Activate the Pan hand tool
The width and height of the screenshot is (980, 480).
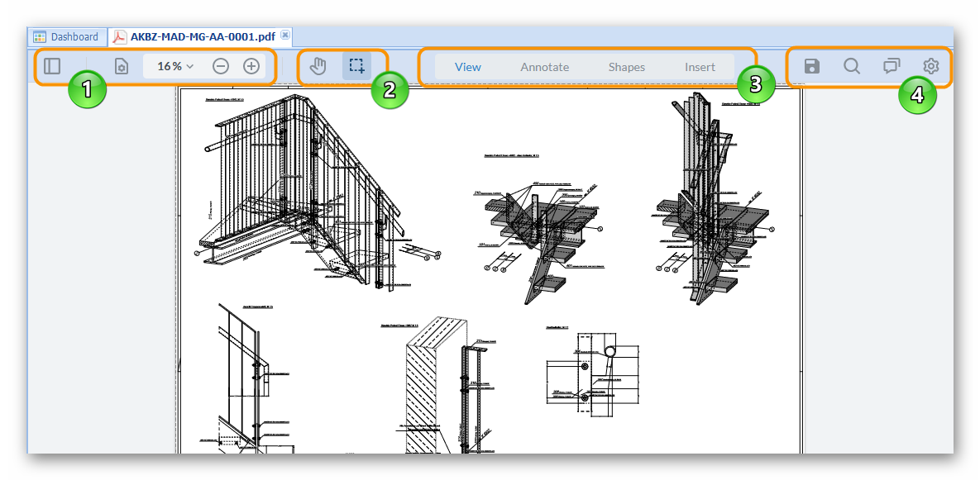pos(318,66)
